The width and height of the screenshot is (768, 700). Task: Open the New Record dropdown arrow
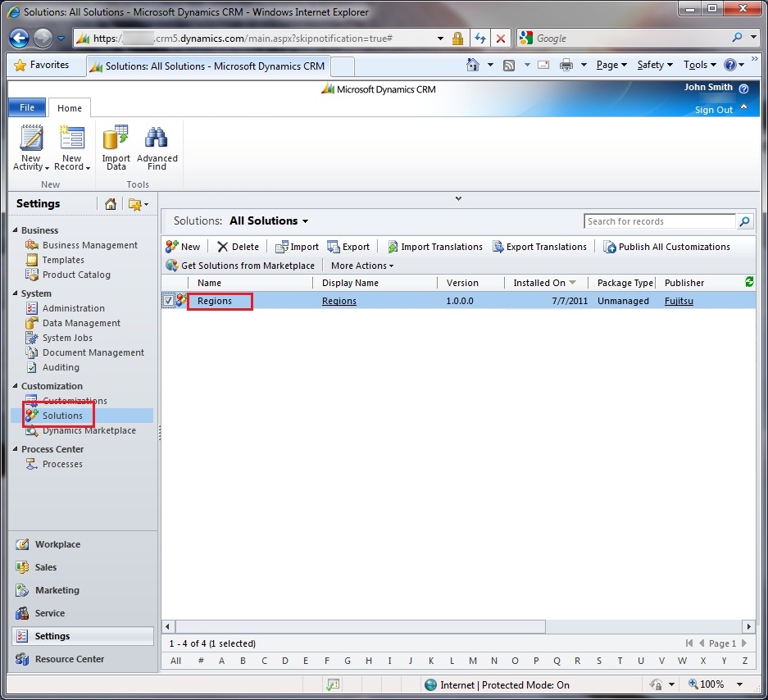tap(88, 167)
